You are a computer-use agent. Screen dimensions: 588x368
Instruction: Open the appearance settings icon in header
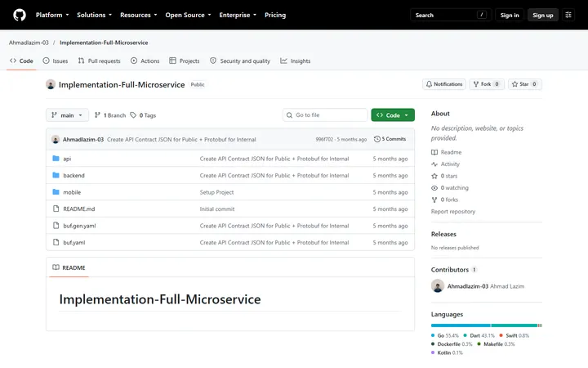[x=568, y=15]
